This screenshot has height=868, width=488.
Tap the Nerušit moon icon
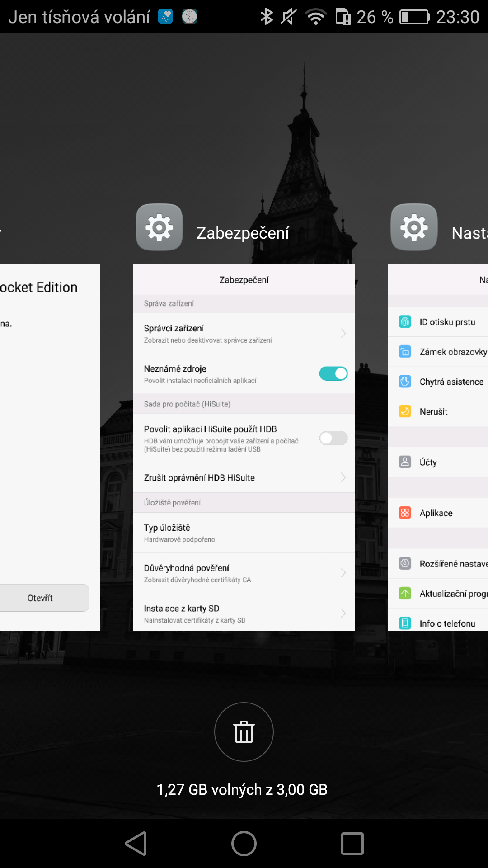point(405,411)
